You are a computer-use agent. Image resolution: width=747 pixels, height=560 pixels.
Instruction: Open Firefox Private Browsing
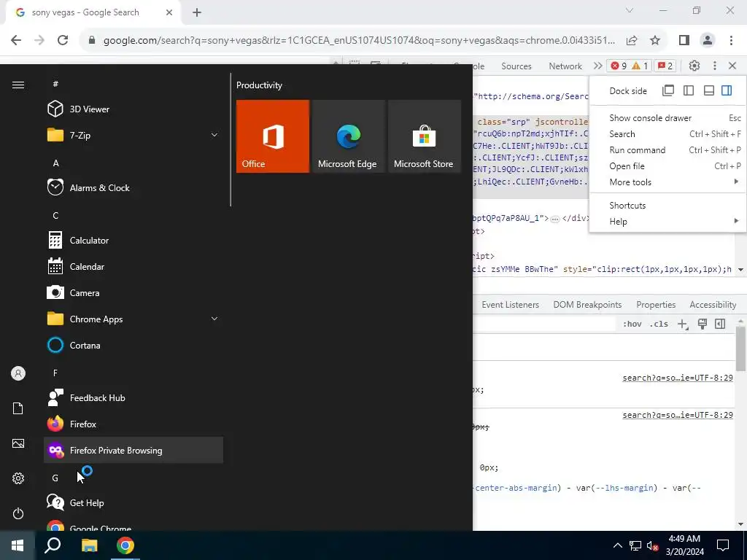[133, 450]
